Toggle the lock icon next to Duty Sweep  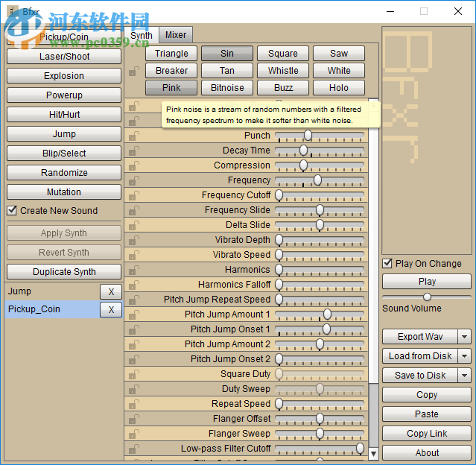[x=134, y=389]
